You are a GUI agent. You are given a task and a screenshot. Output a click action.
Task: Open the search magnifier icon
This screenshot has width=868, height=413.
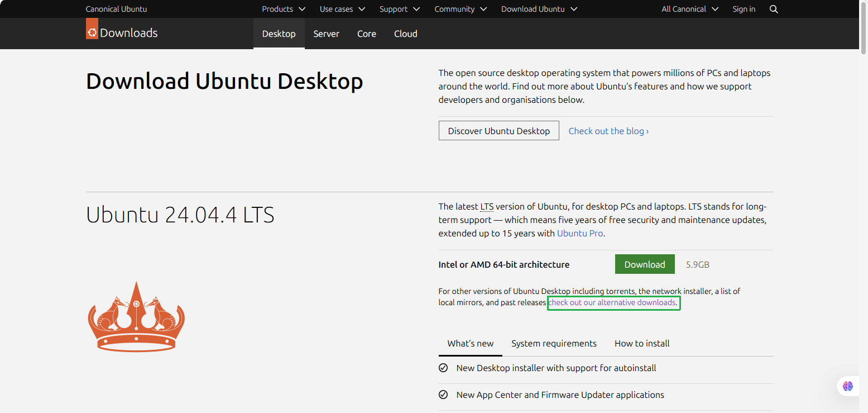click(774, 9)
